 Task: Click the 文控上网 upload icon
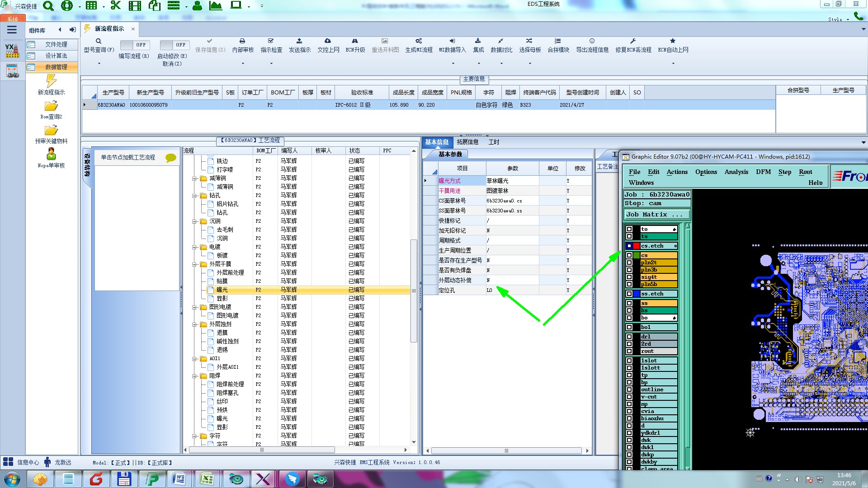328,41
